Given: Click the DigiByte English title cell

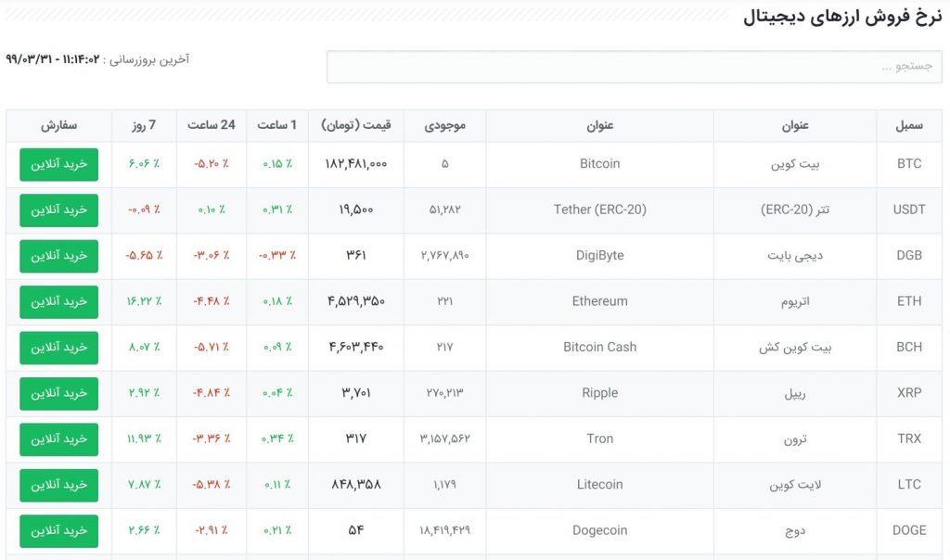Looking at the screenshot, I should [600, 256].
